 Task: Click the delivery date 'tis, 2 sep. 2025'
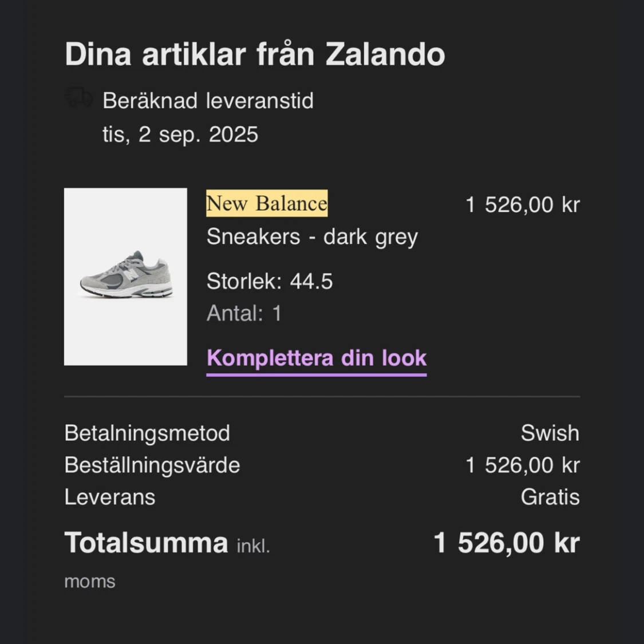click(x=180, y=135)
